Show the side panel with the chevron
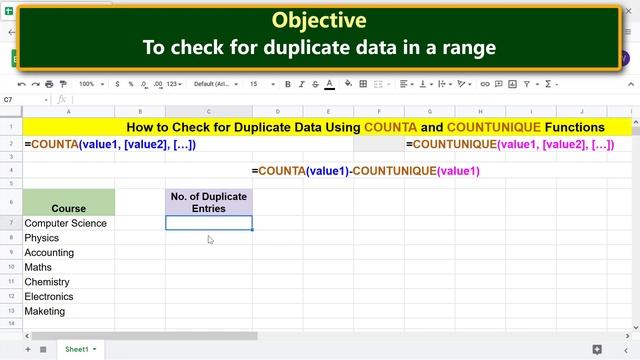Viewport: 640px width, 360px height. (x=626, y=350)
